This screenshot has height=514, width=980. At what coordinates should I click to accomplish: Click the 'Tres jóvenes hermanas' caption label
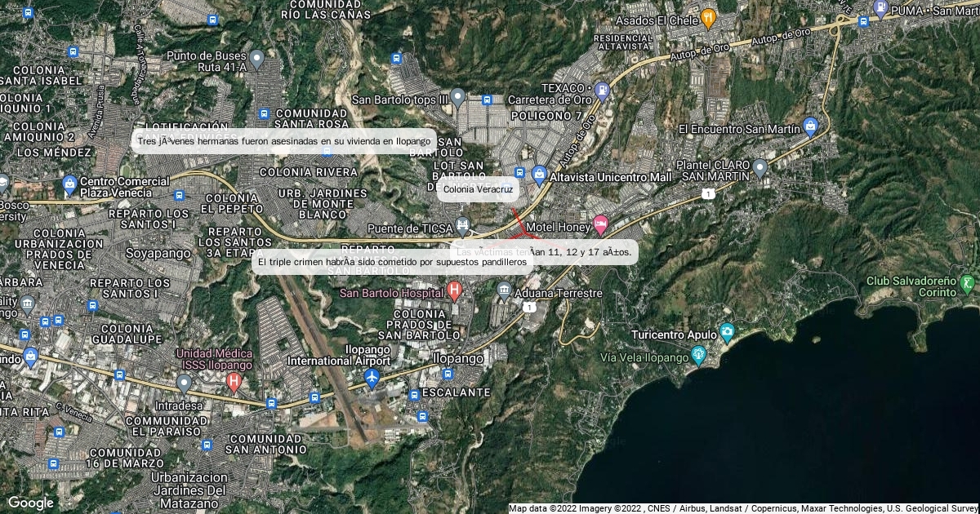[283, 141]
